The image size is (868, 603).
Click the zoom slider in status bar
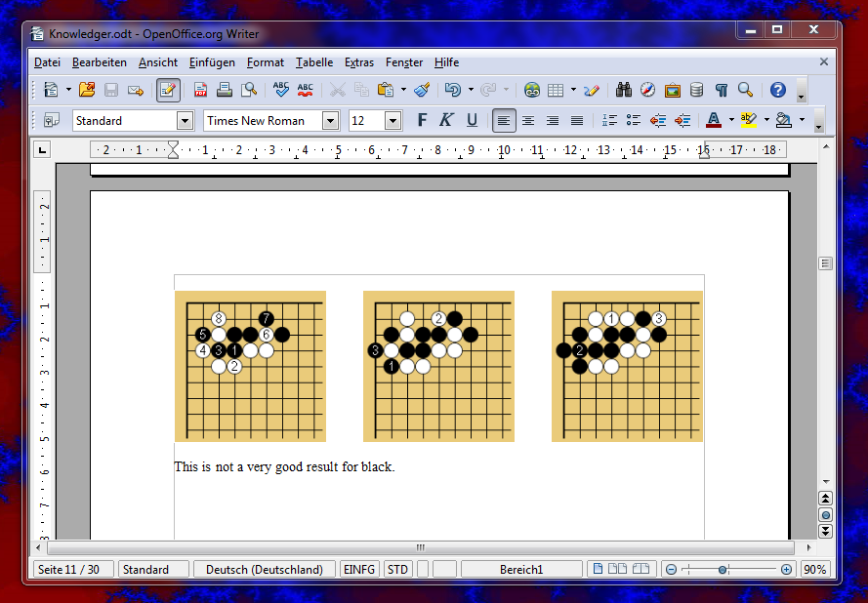[x=723, y=570]
